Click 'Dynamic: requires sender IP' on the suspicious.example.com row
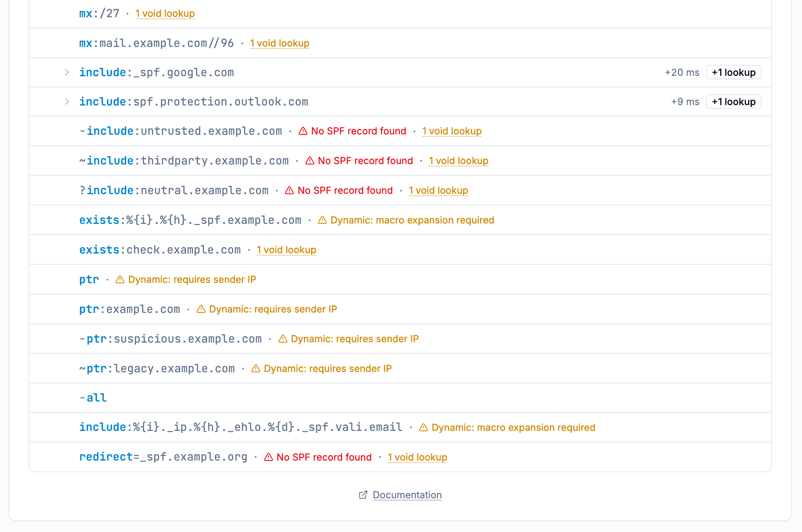The height and width of the screenshot is (532, 802). click(x=355, y=339)
